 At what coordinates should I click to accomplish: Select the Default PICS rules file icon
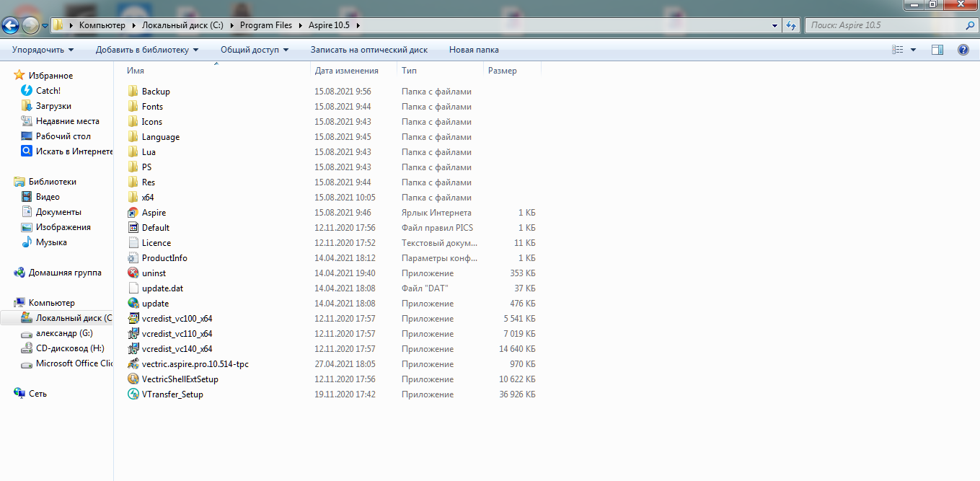(x=133, y=228)
